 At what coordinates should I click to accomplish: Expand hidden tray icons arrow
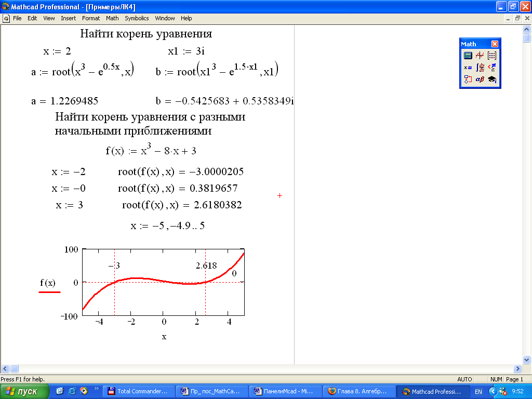click(x=493, y=392)
